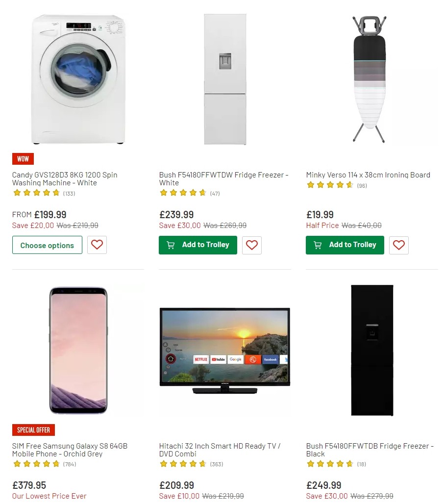The image size is (444, 504).
Task: Click the Bush F54180FFWTDB black fridge thumbnail
Action: (x=371, y=350)
